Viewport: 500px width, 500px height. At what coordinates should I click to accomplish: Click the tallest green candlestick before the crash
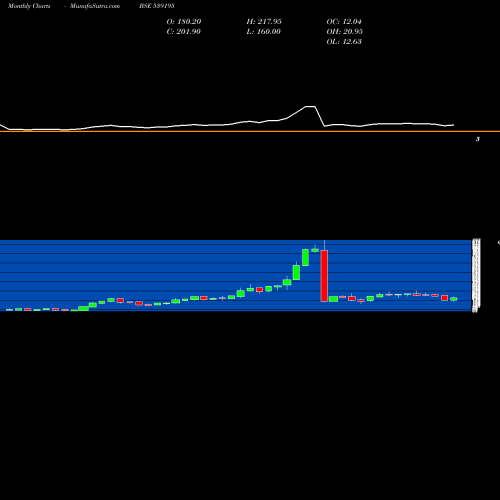click(305, 257)
